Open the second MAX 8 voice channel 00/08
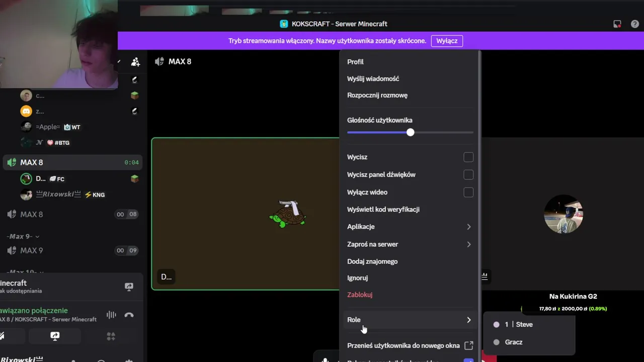Screen dimensions: 644x362 tap(72, 214)
